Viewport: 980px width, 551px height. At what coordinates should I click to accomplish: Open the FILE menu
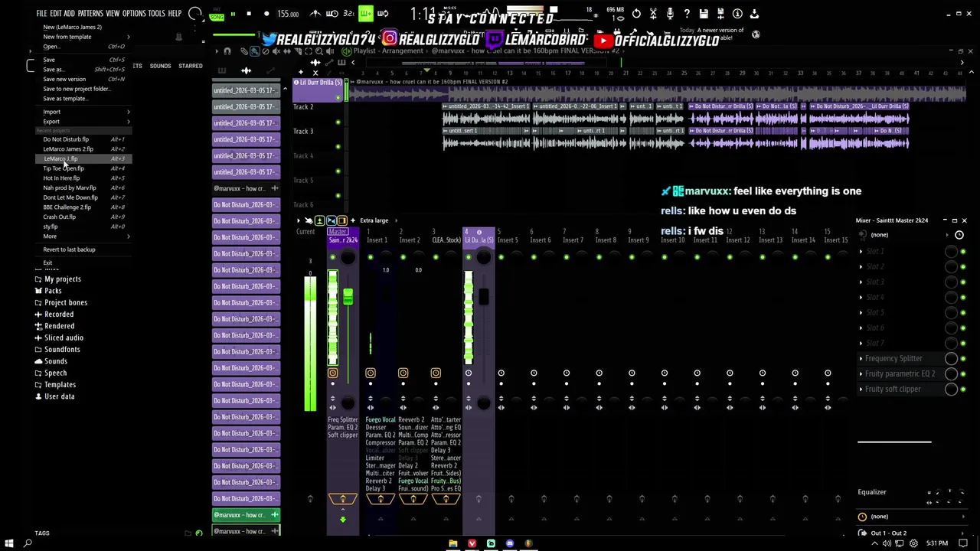42,14
